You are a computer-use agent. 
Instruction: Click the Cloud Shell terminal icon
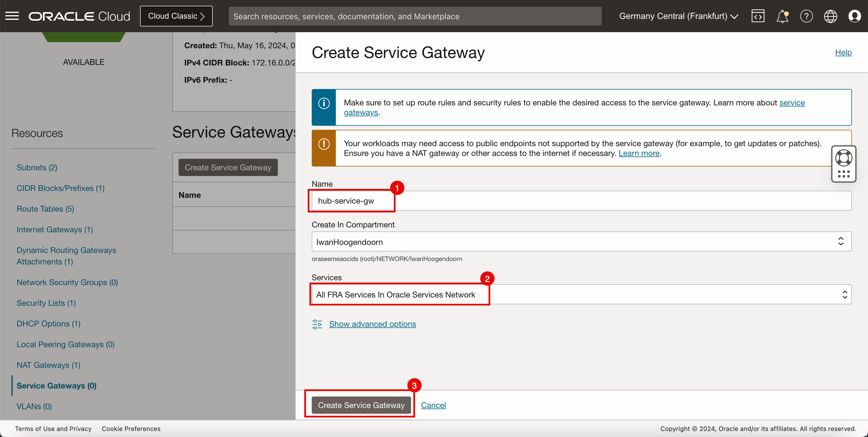click(x=758, y=16)
